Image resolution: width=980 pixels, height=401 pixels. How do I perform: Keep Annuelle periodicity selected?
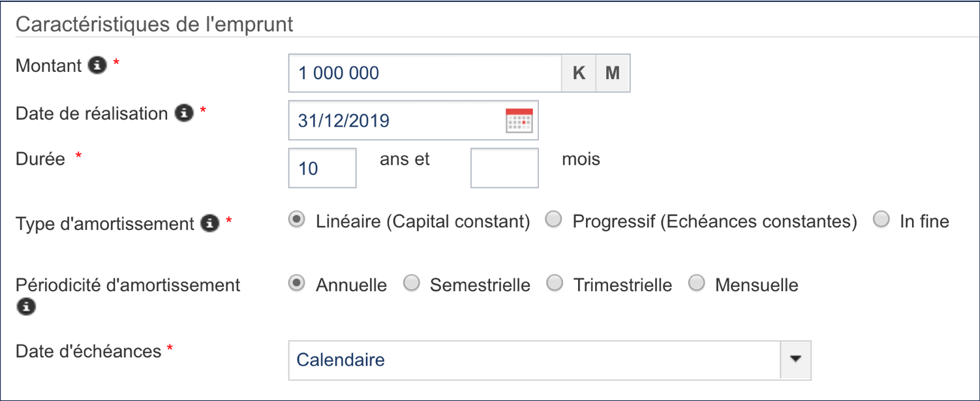[298, 283]
